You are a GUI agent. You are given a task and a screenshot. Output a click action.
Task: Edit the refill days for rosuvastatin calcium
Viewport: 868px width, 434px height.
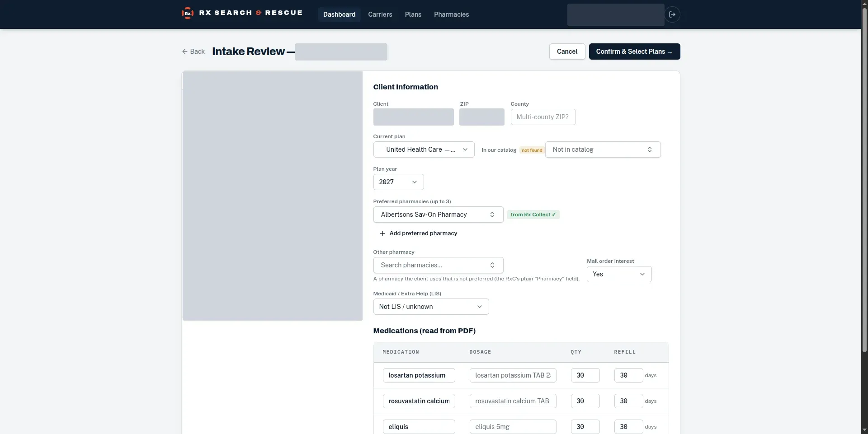(x=628, y=401)
